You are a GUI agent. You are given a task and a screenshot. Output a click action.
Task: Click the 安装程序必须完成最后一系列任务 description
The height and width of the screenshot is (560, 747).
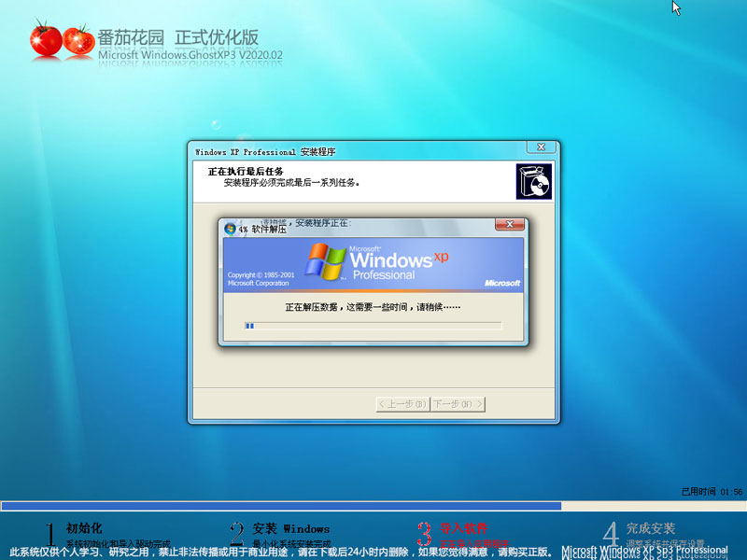coord(291,182)
